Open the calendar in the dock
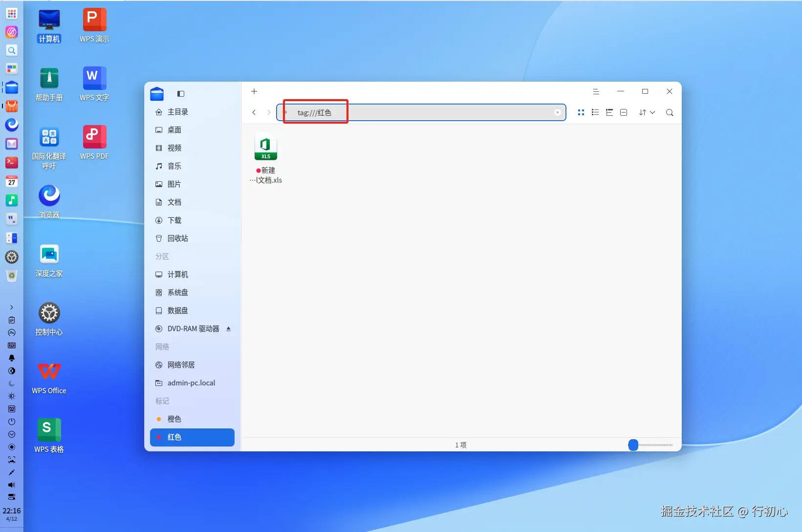802x532 pixels. [x=12, y=181]
